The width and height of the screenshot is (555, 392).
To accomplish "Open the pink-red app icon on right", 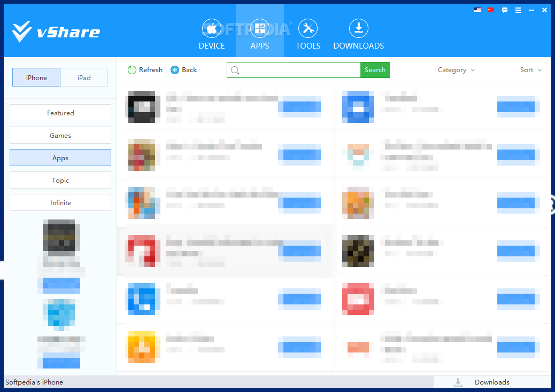I will (x=358, y=299).
